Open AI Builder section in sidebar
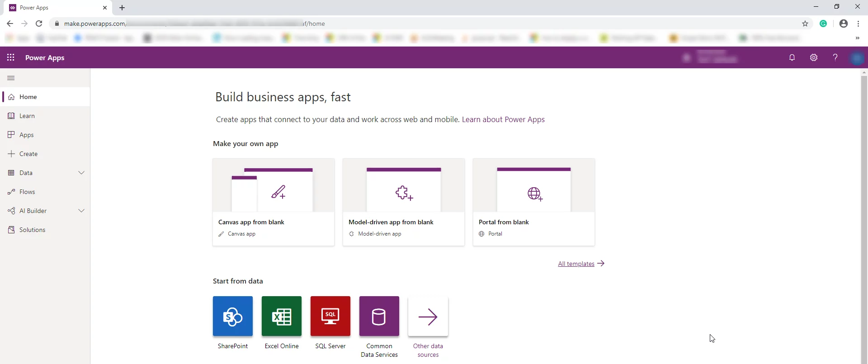The height and width of the screenshot is (364, 868). [x=45, y=211]
